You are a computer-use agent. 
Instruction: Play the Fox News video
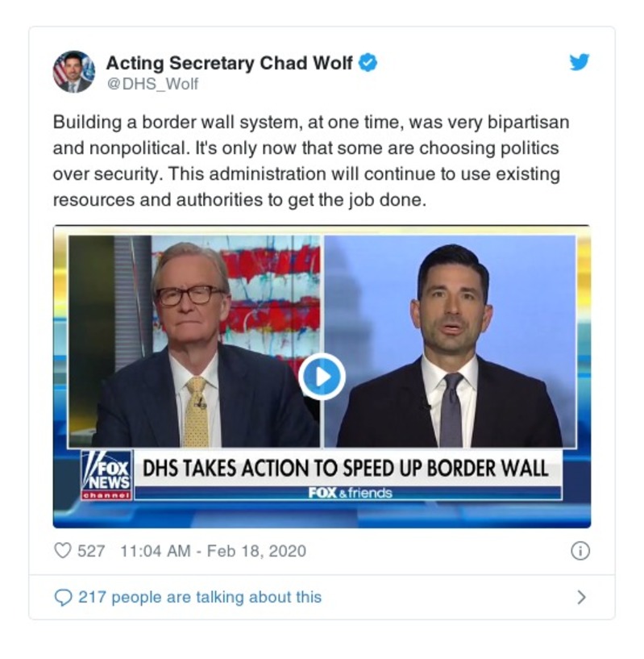(x=322, y=377)
